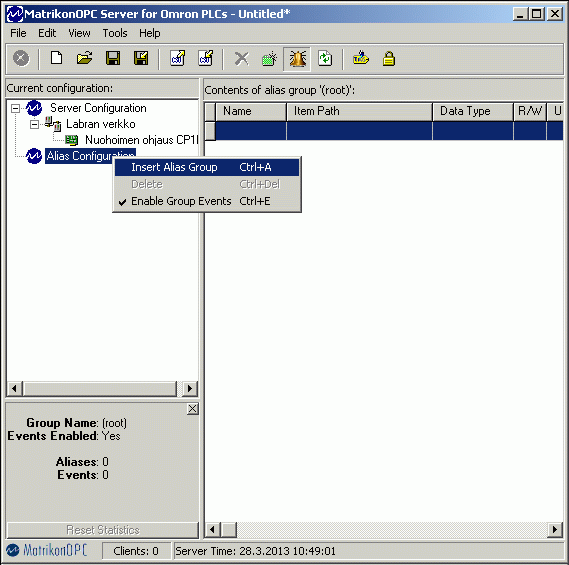
Task: Open the View menu
Action: (x=79, y=33)
